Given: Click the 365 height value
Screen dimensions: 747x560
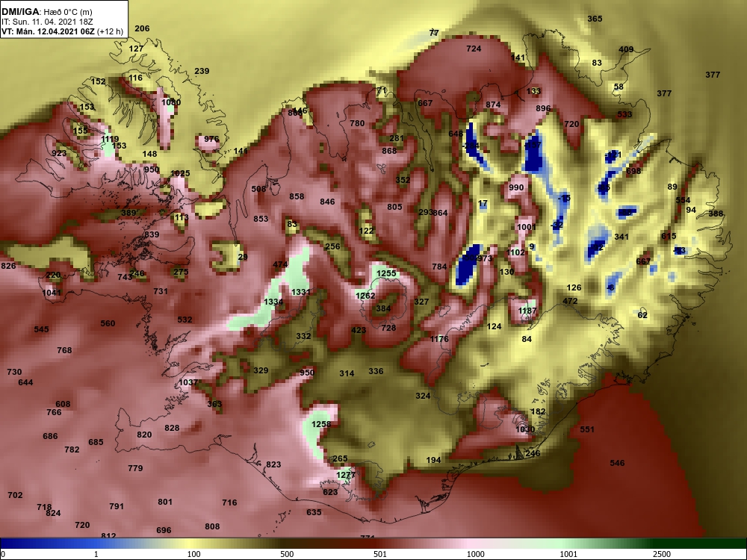Looking at the screenshot, I should coord(595,19).
